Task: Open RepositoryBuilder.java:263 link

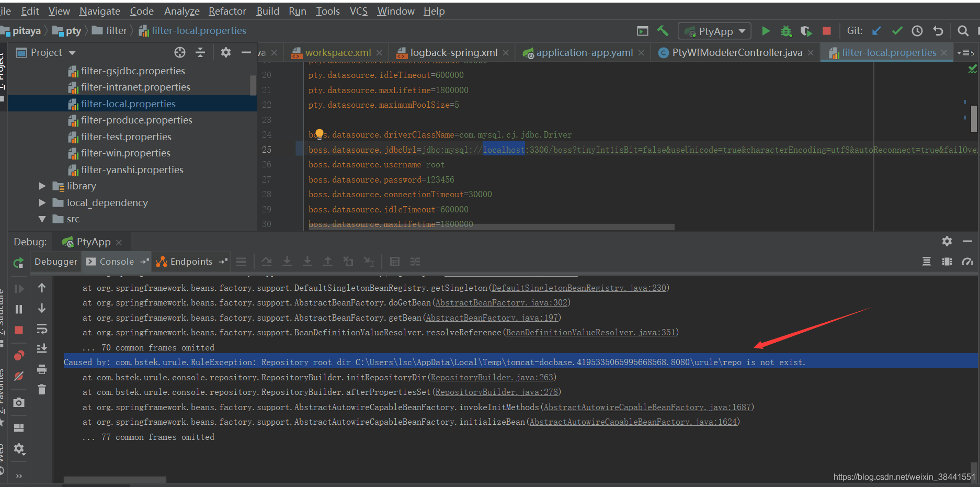Action: (x=492, y=377)
